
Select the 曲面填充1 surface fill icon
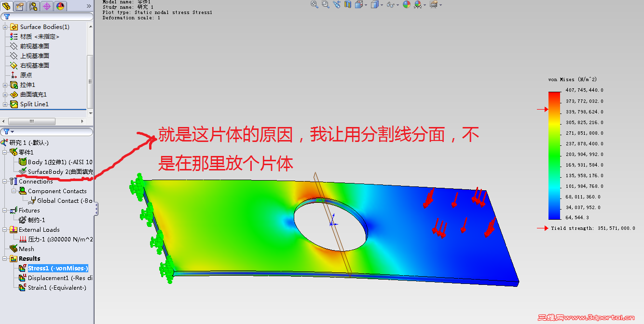click(x=14, y=95)
